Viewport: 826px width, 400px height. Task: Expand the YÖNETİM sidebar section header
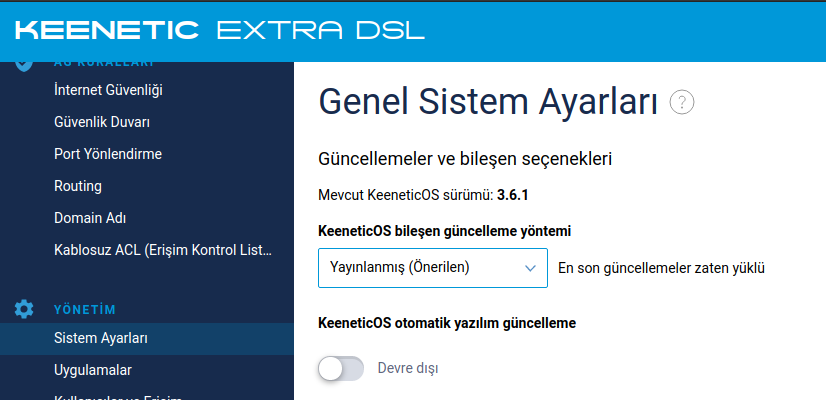(85, 309)
